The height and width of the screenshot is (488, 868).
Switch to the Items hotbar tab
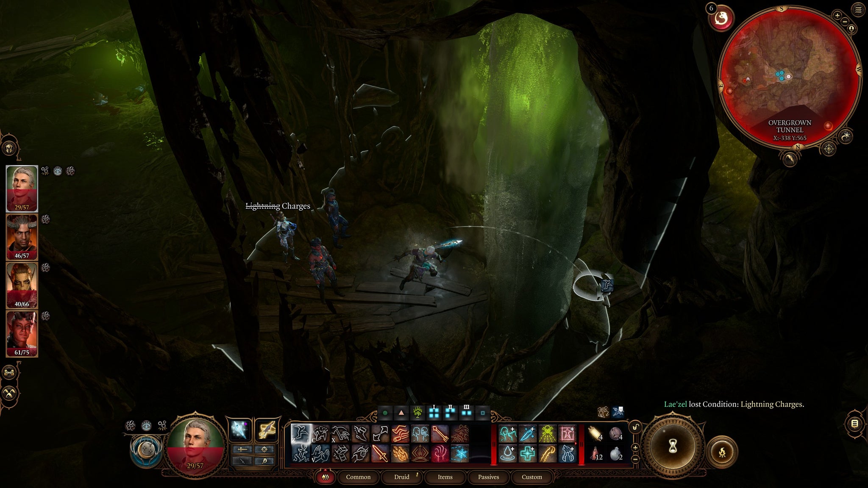tap(444, 477)
